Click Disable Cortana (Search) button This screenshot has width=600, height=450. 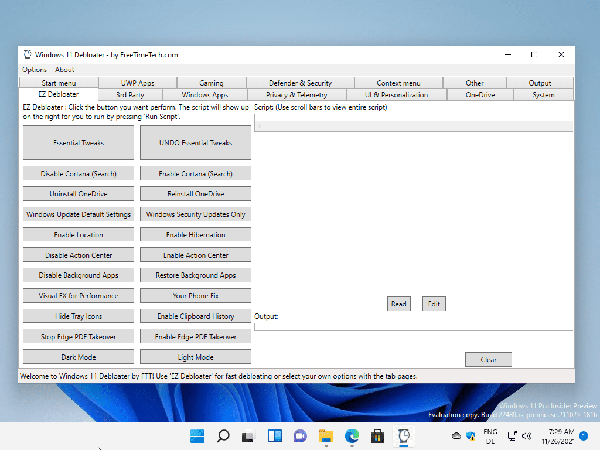(78, 173)
